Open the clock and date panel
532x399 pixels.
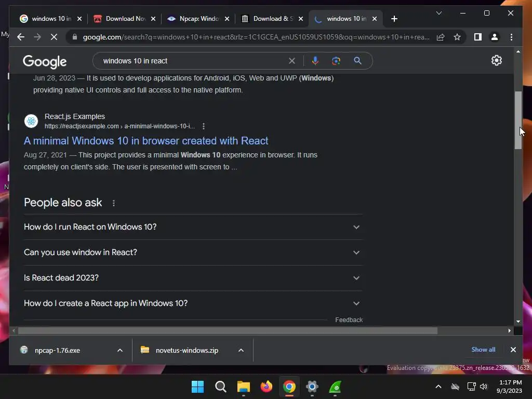[509, 387]
